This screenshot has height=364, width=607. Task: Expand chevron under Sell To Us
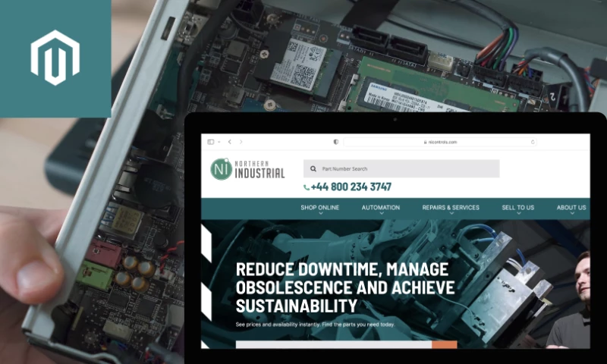point(519,214)
